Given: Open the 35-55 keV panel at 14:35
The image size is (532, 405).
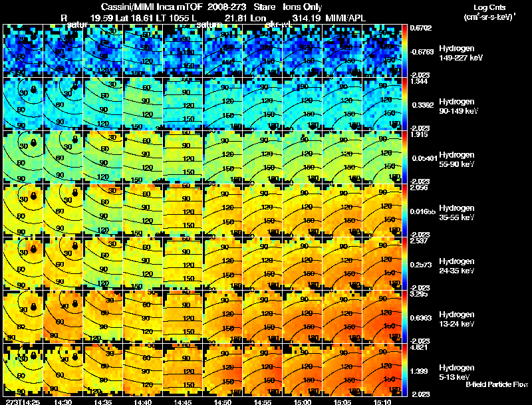Looking at the screenshot, I should (x=103, y=211).
